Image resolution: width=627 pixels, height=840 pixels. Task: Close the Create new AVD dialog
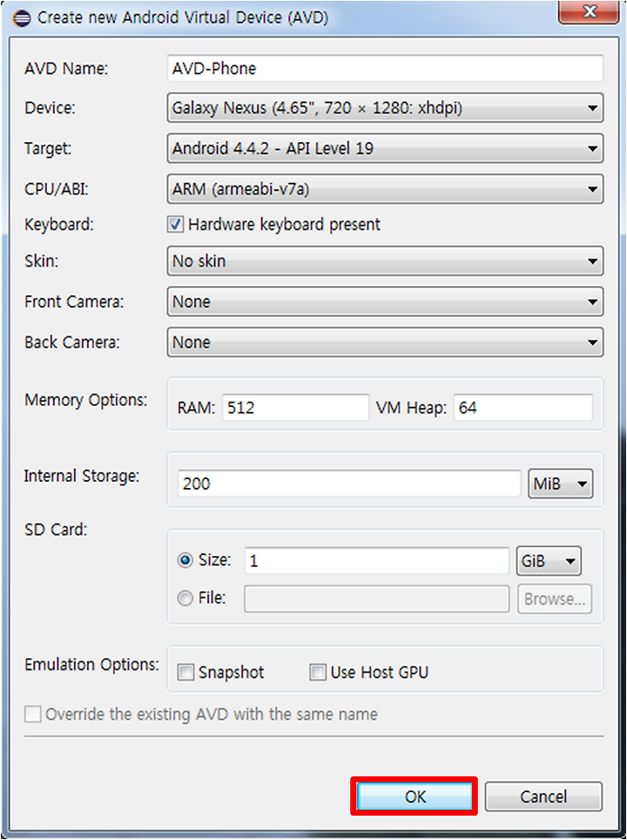click(x=589, y=12)
